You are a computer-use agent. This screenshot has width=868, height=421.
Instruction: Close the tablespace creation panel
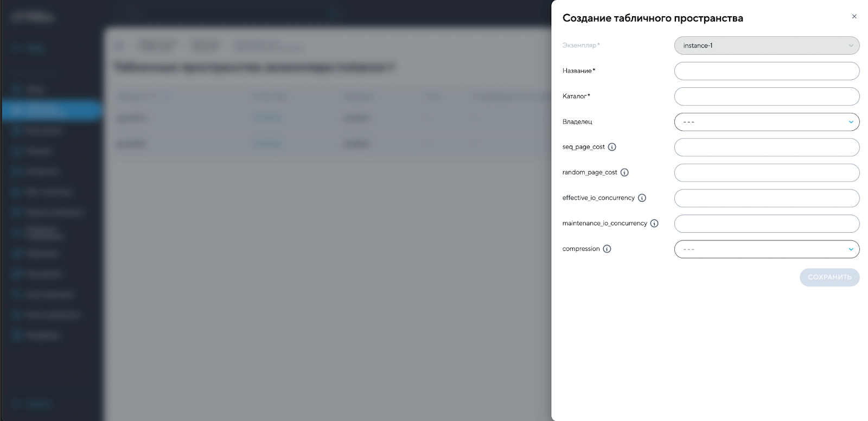pyautogui.click(x=854, y=17)
